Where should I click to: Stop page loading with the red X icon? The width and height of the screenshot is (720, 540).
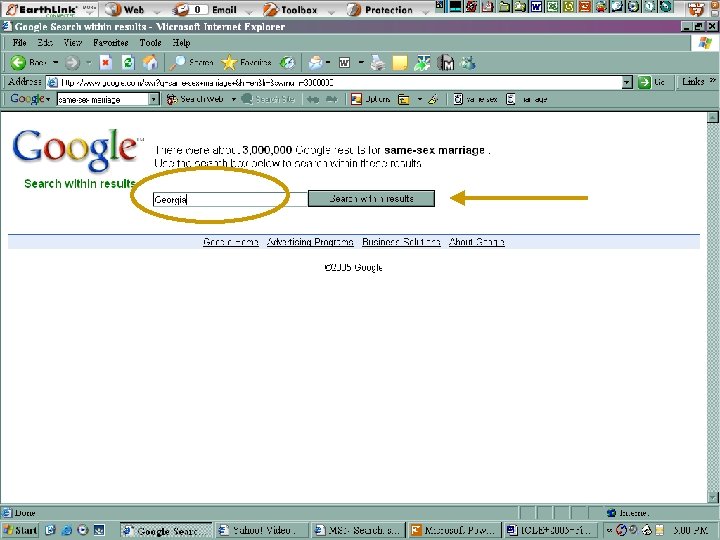(x=106, y=62)
